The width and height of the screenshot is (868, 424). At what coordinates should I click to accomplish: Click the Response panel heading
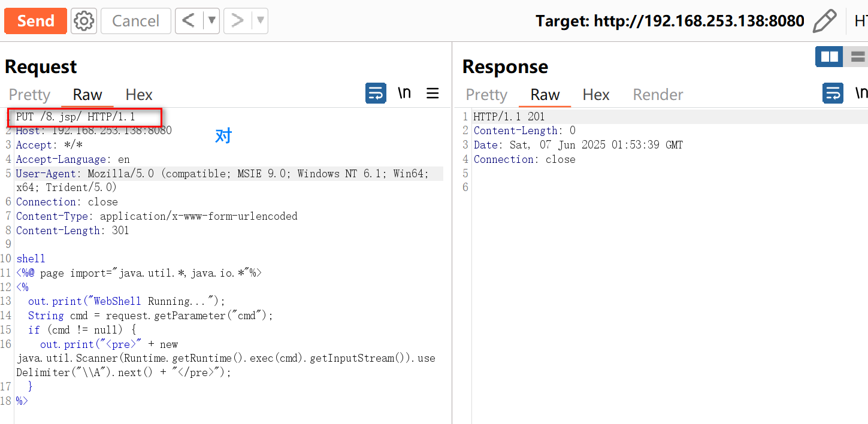[x=505, y=66]
